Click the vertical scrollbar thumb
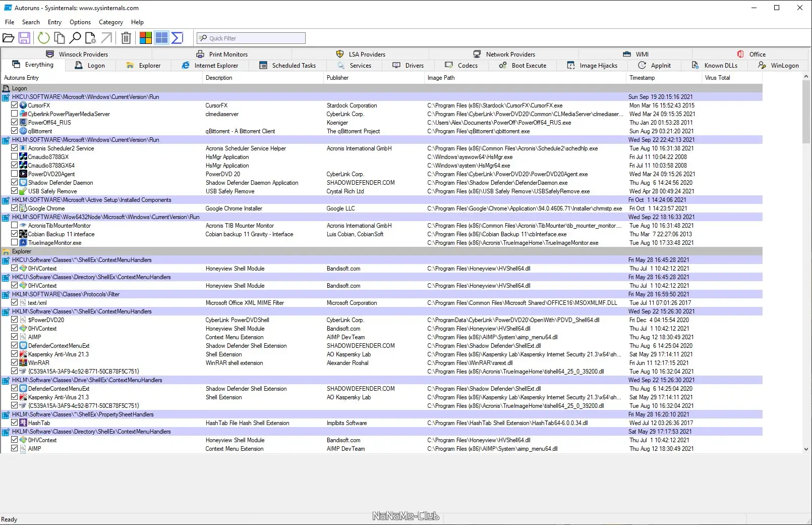This screenshot has height=525, width=812. click(806, 112)
